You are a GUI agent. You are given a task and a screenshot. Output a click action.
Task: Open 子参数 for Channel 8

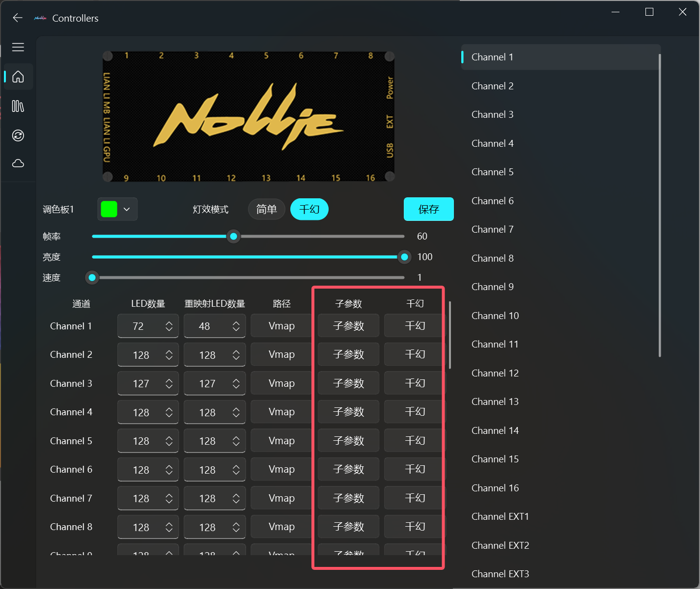tap(349, 527)
